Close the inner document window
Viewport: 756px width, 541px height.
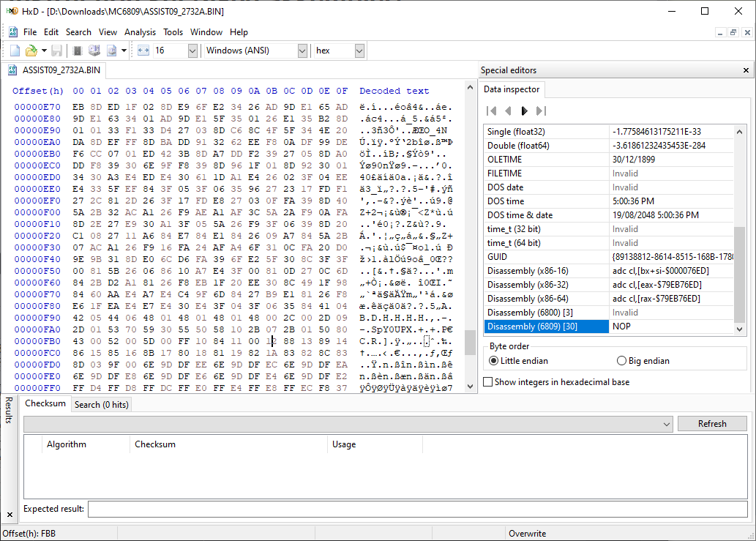pos(746,32)
